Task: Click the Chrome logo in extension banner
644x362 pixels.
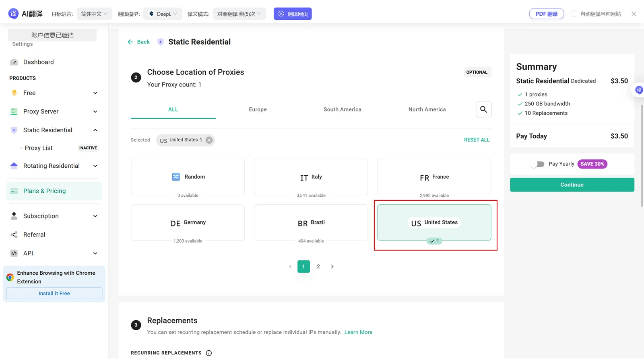Action: coord(10,277)
